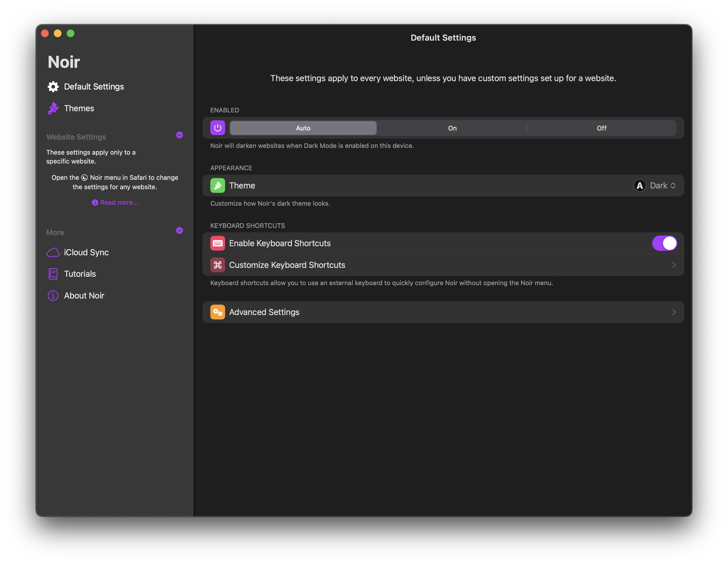
Task: Click the Default Settings gear icon
Action: pyautogui.click(x=53, y=87)
